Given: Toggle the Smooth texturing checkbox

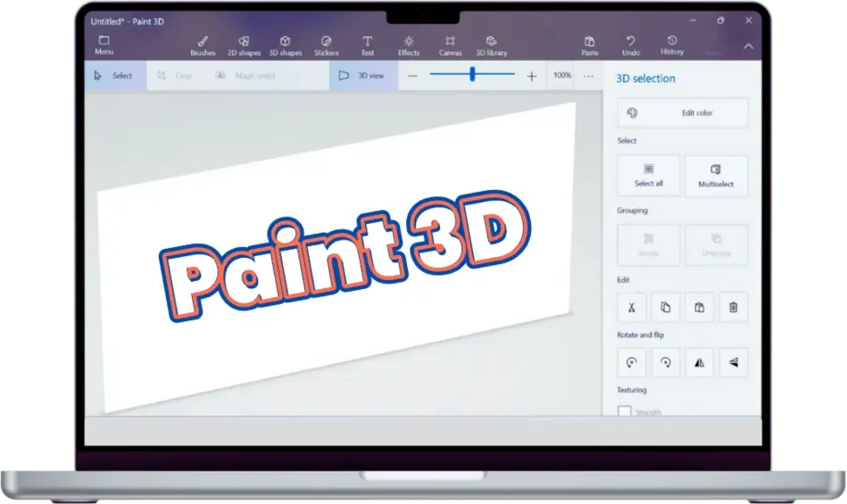Looking at the screenshot, I should pyautogui.click(x=625, y=411).
